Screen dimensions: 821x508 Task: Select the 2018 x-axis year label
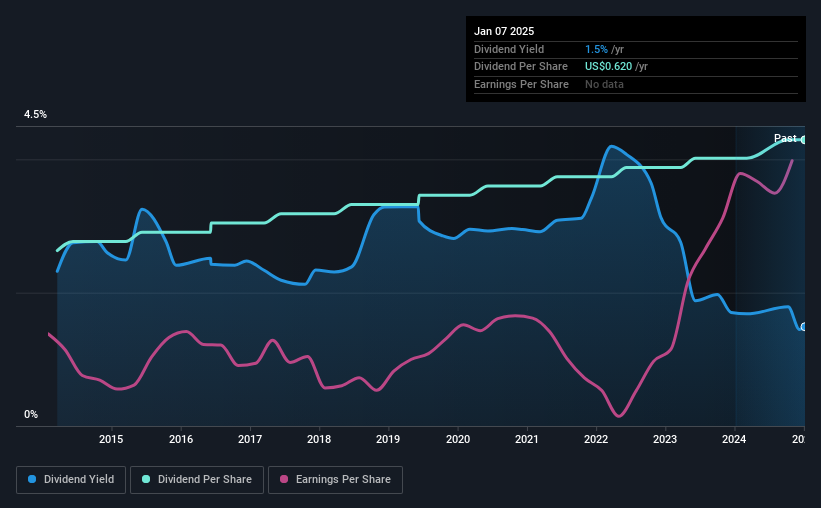319,439
